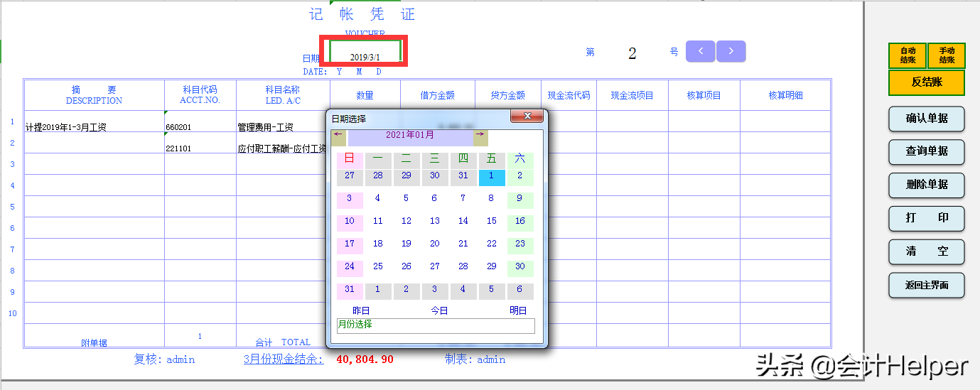Viewport: 980px width, 390px height.
Task: Open the 3月份现金结余 link
Action: [x=284, y=359]
